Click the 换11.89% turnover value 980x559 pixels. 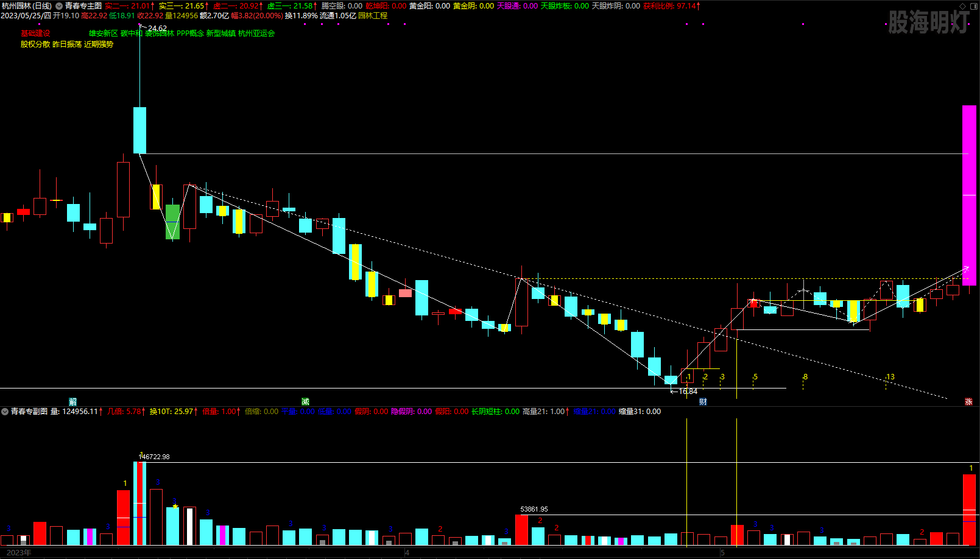coord(301,16)
